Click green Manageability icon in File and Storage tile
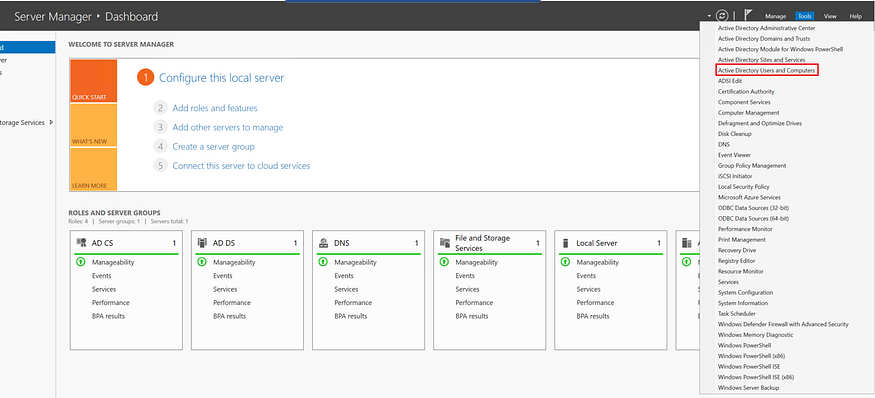This screenshot has height=398, width=875. click(444, 262)
